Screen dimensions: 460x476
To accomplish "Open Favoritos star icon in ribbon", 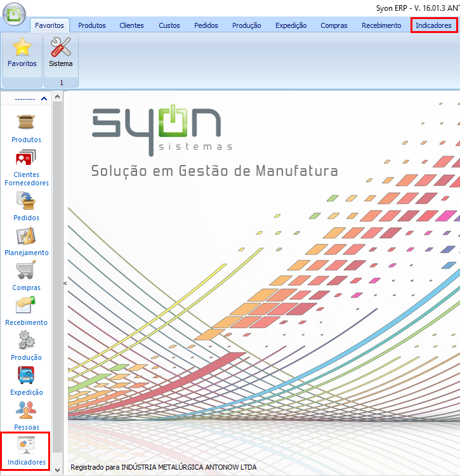I will tap(22, 48).
